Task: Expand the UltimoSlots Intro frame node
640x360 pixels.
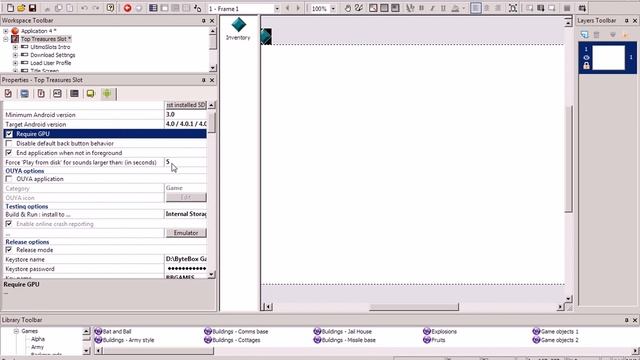Action: click(x=15, y=47)
